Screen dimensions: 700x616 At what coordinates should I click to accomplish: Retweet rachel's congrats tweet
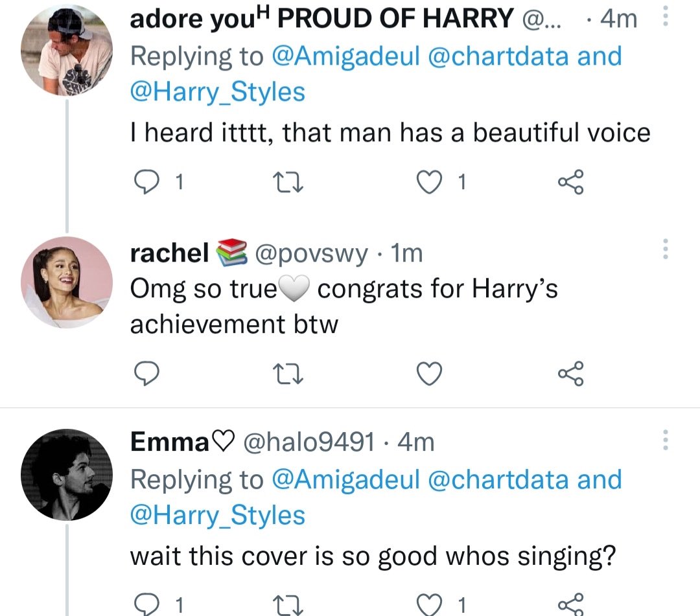(289, 373)
